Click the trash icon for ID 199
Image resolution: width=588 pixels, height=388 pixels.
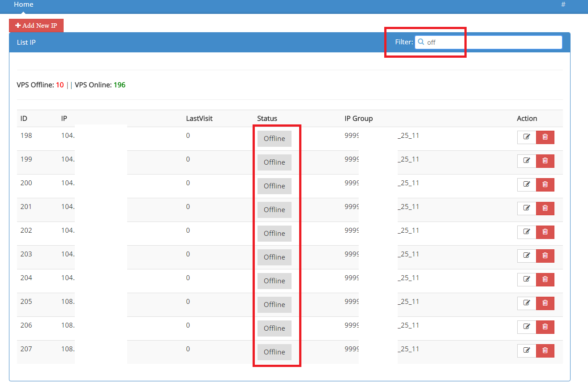545,161
